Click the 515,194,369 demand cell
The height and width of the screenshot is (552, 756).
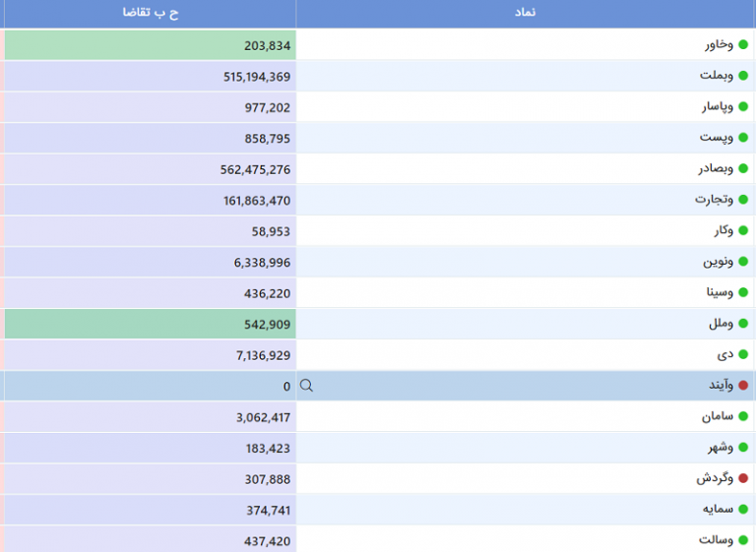tap(150, 76)
